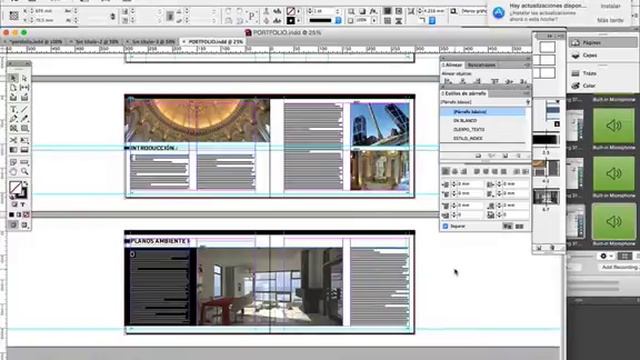Select the Scissors tool
This screenshot has width=640, height=360.
coord(13,140)
